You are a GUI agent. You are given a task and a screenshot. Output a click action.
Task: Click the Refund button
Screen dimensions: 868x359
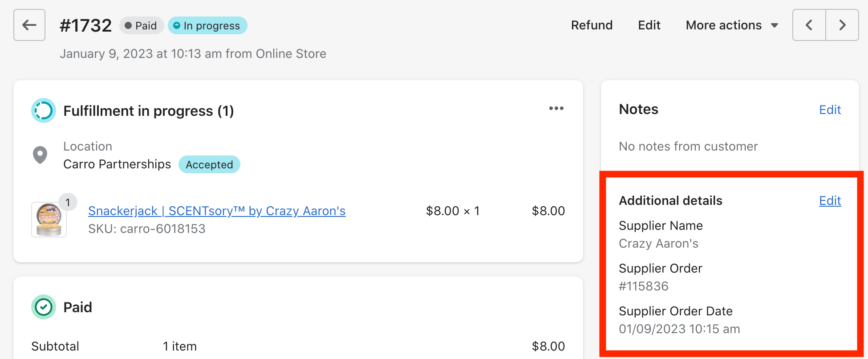click(x=592, y=25)
